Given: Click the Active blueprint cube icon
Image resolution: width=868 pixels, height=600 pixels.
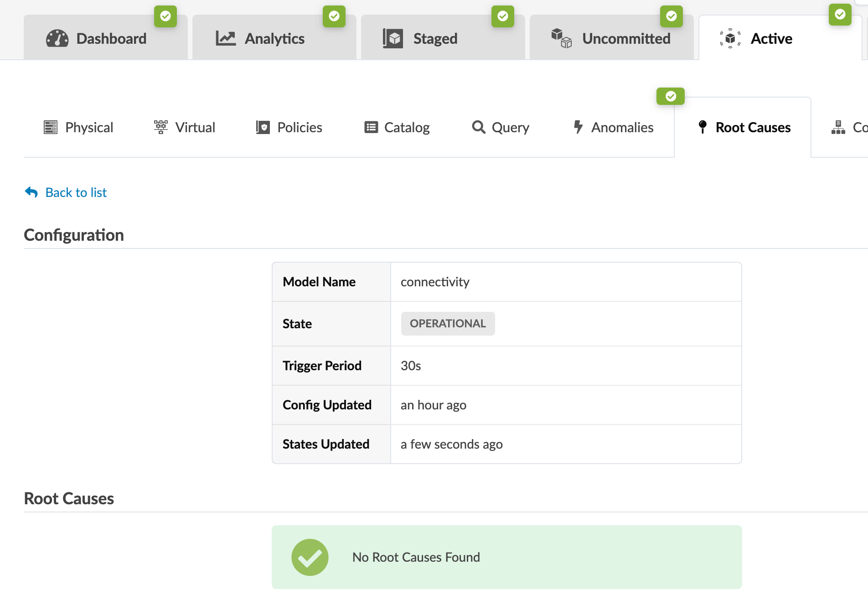Looking at the screenshot, I should [730, 39].
